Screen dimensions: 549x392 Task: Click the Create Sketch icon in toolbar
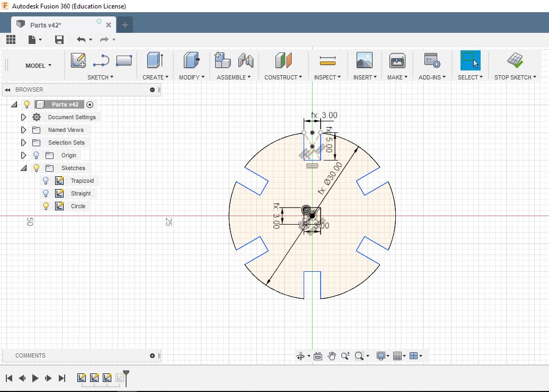(78, 60)
